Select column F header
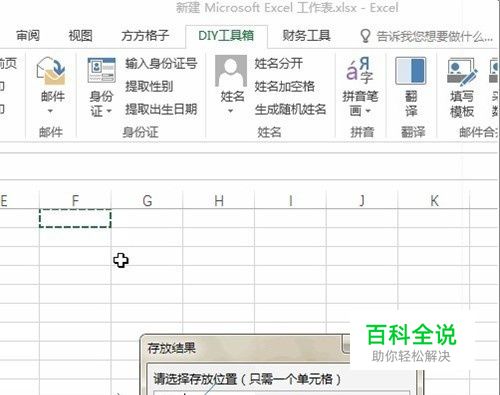The height and width of the screenshot is (395, 500). (x=75, y=201)
